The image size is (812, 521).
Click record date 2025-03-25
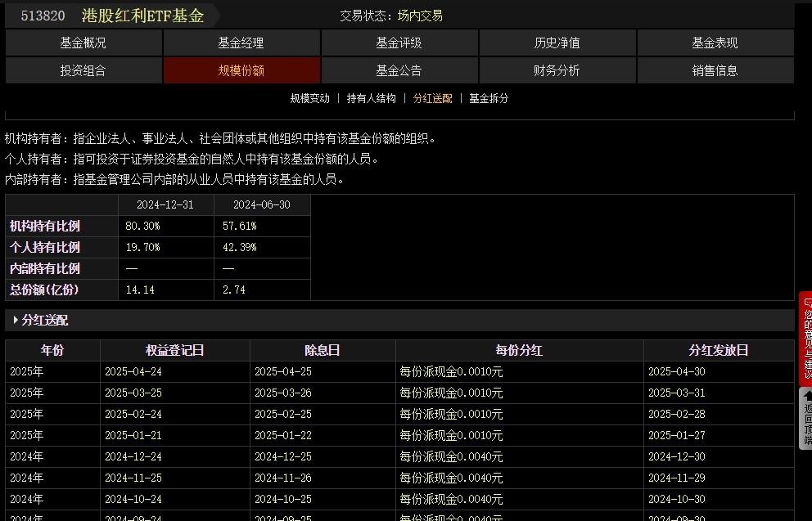click(133, 393)
